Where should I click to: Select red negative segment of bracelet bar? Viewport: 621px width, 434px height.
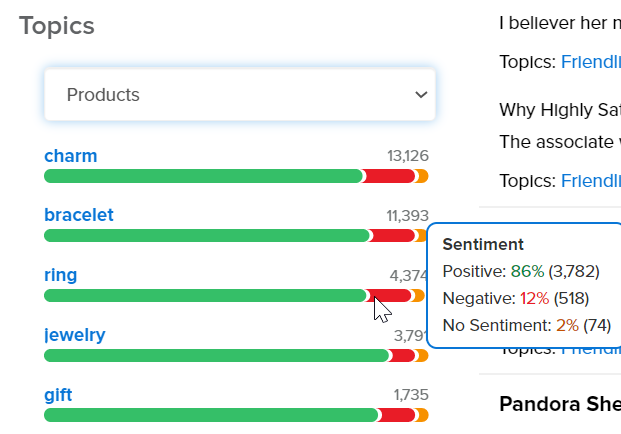pyautogui.click(x=393, y=236)
